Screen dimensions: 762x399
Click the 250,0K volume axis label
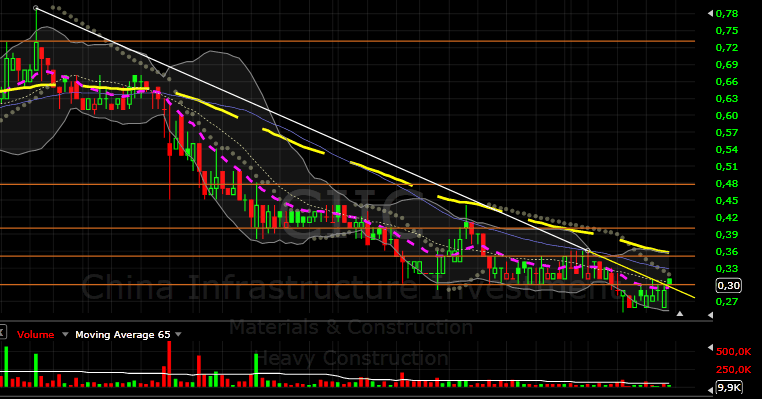point(734,369)
